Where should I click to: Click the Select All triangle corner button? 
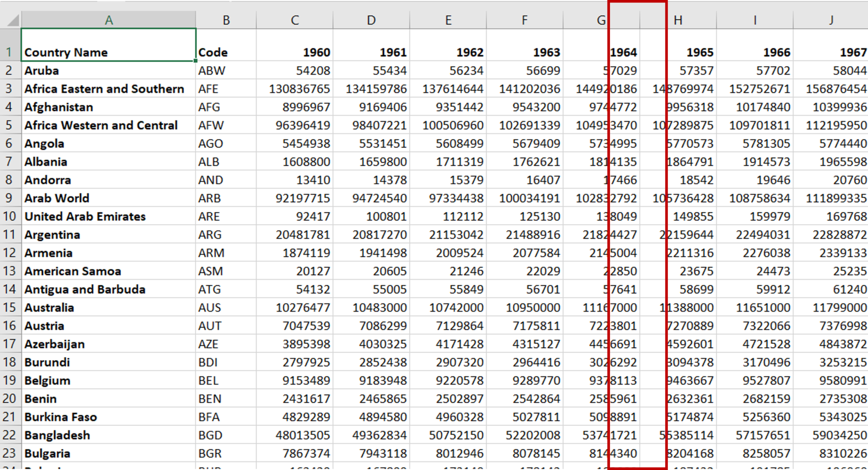(x=12, y=19)
